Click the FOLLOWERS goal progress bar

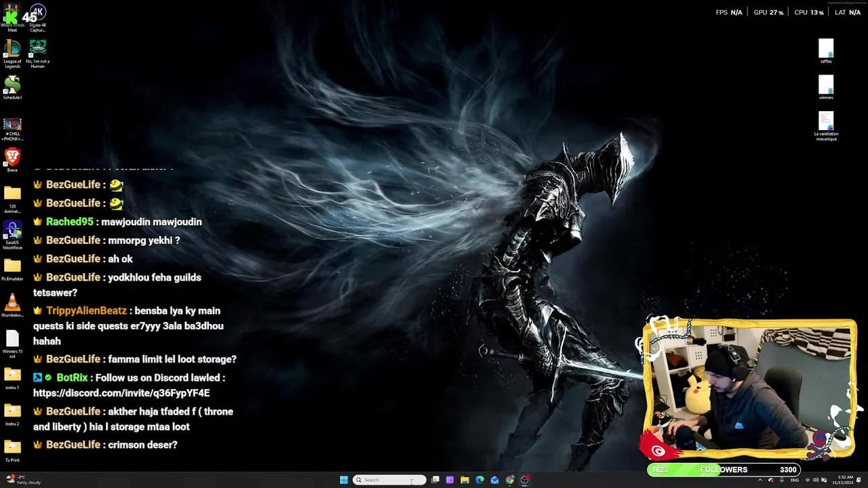coord(724,470)
